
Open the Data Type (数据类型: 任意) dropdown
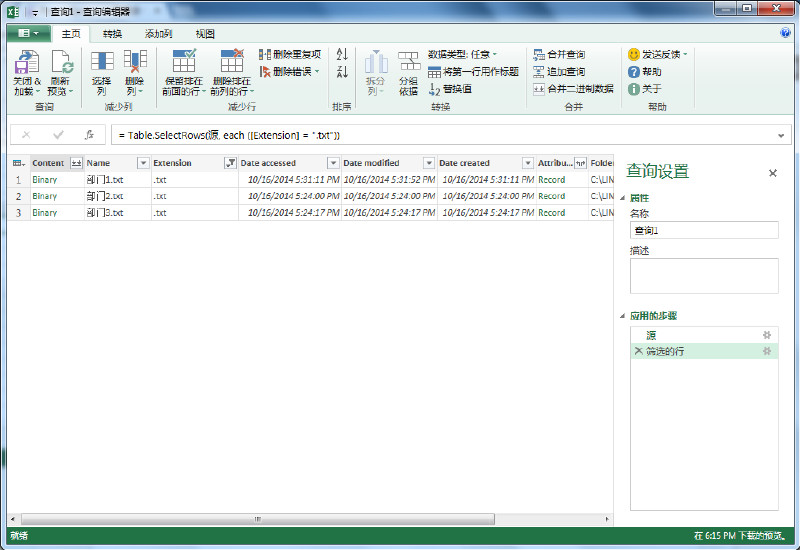[462, 54]
